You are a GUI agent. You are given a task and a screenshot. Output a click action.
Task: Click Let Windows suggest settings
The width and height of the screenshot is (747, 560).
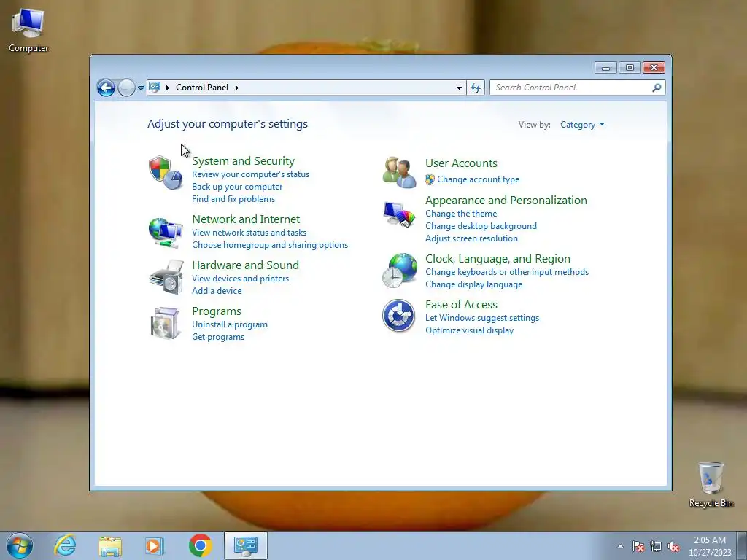coord(482,318)
